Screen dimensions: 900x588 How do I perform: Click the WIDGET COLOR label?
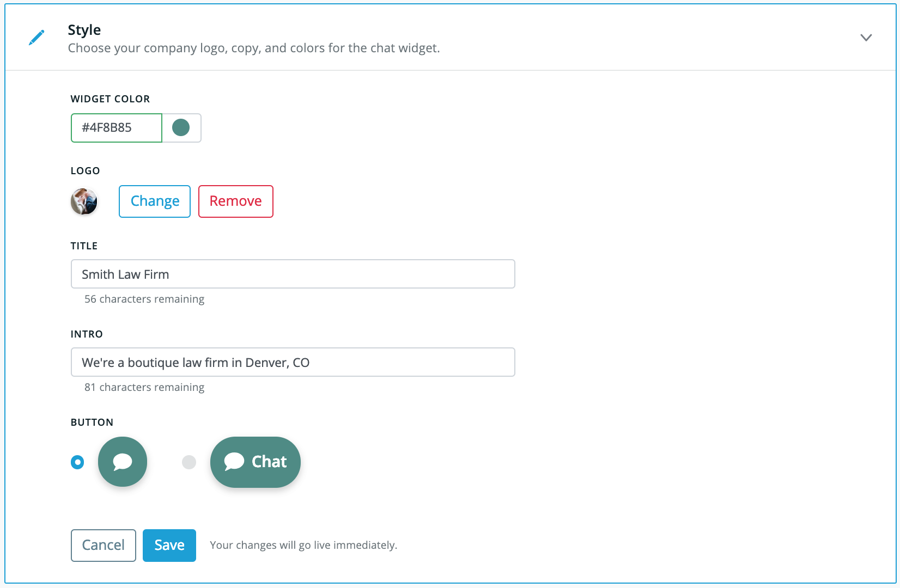coord(110,99)
